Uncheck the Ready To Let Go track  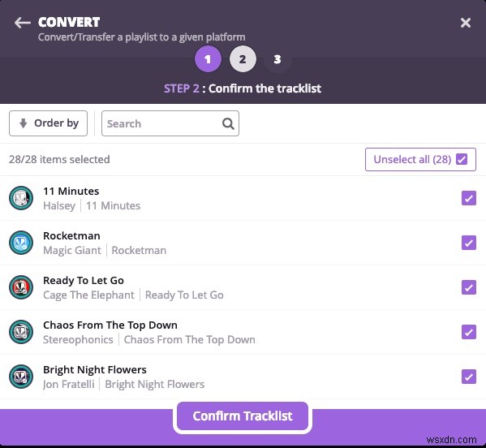click(469, 287)
